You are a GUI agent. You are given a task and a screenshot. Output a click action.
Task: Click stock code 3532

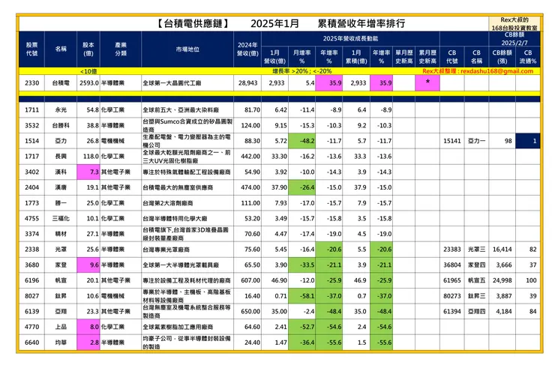click(x=31, y=125)
